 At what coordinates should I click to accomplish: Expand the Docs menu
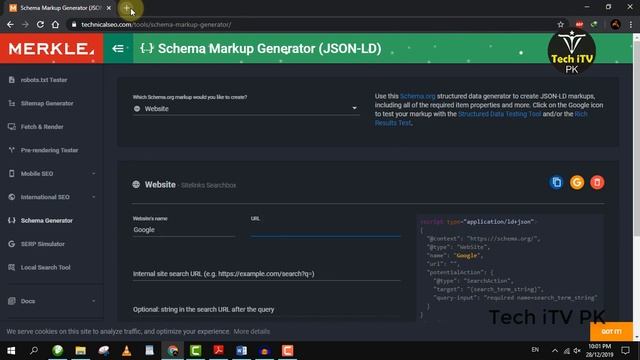[x=51, y=301]
